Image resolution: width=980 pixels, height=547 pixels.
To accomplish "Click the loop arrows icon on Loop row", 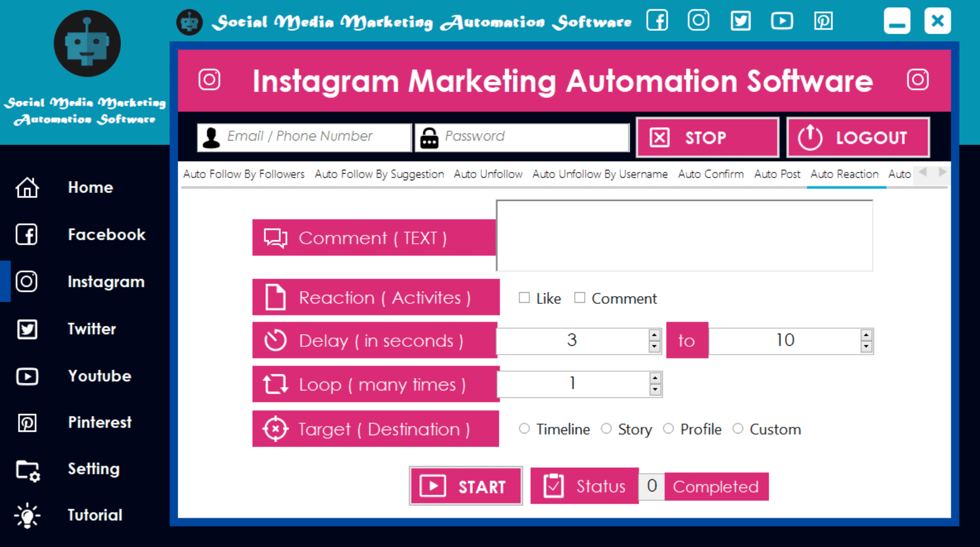I will click(x=275, y=384).
